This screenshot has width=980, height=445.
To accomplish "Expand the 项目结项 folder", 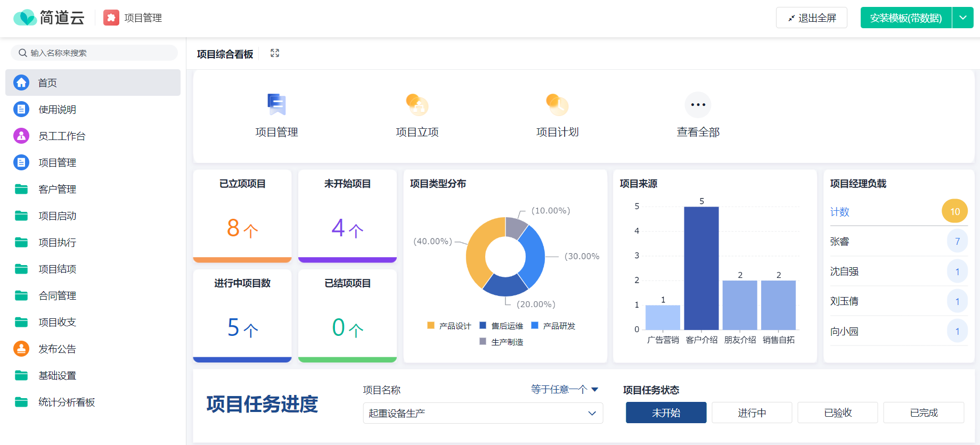I will coord(93,269).
